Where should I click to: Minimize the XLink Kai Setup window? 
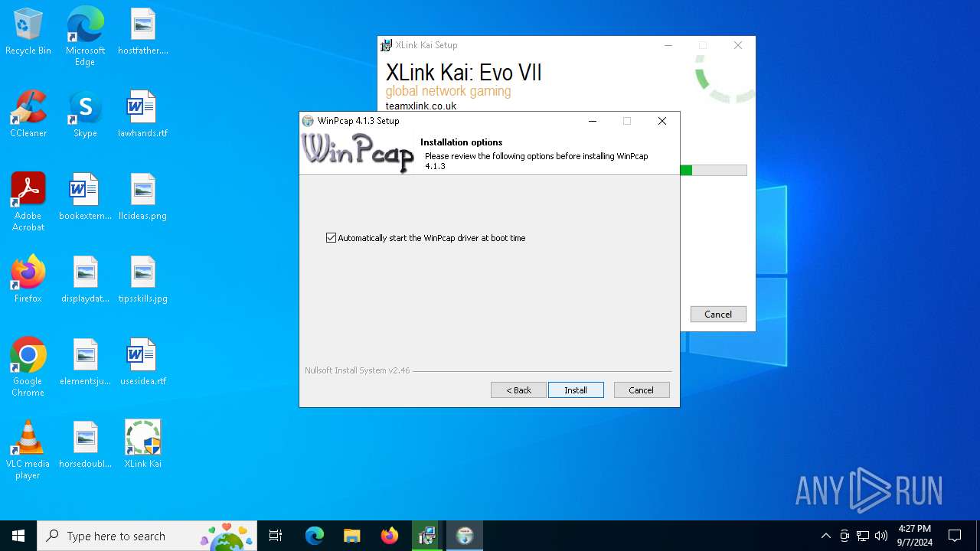(668, 45)
